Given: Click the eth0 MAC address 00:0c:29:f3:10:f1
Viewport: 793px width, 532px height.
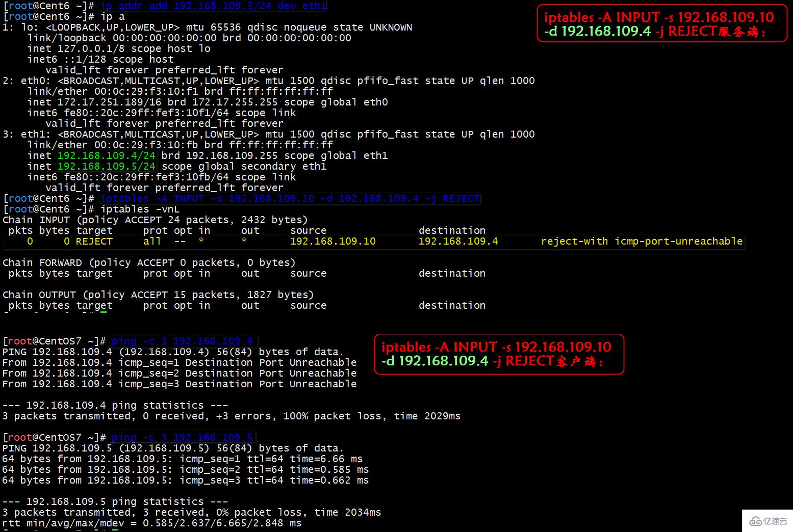Looking at the screenshot, I should pos(146,91).
